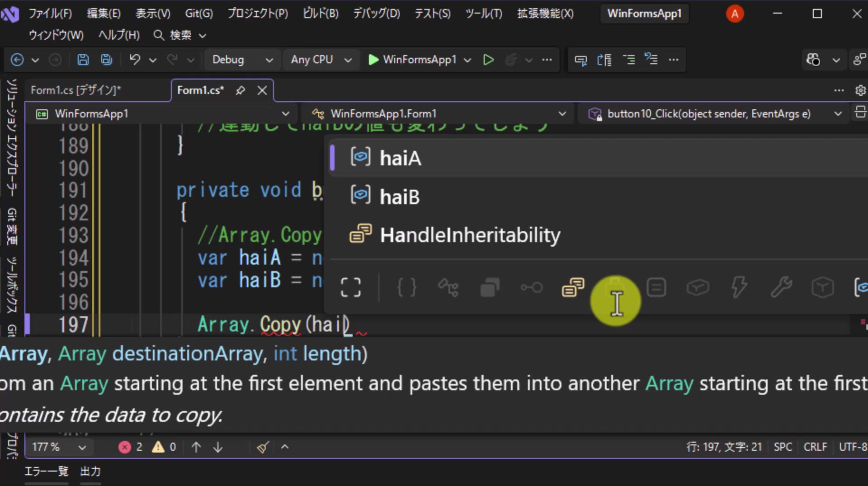
Task: Click the GitHub Copilot icon in the toolbar
Action: (813, 60)
